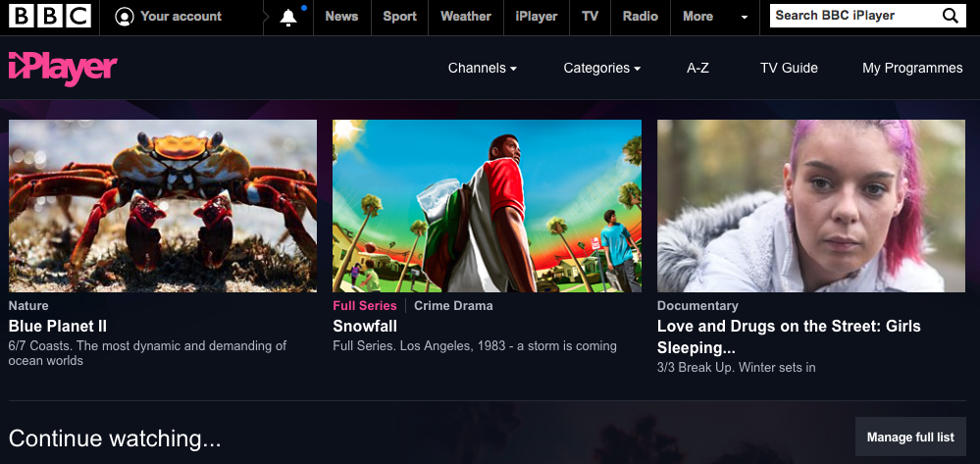Open the TV Guide
The height and width of the screenshot is (464, 980).
pyautogui.click(x=789, y=69)
